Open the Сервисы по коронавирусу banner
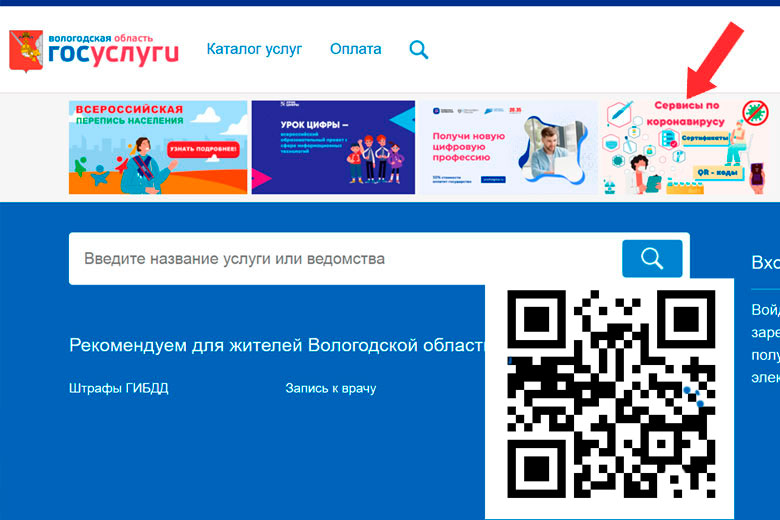Image resolution: width=780 pixels, height=520 pixels. (686, 147)
